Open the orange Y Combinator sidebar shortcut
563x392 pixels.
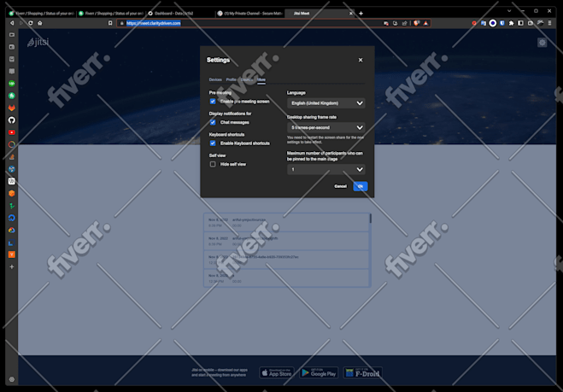(x=12, y=255)
